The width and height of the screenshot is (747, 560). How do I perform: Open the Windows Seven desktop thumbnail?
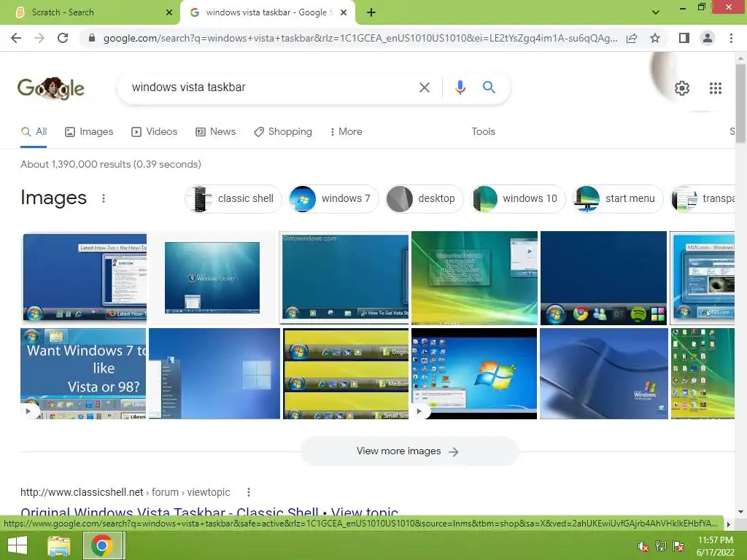coord(212,277)
